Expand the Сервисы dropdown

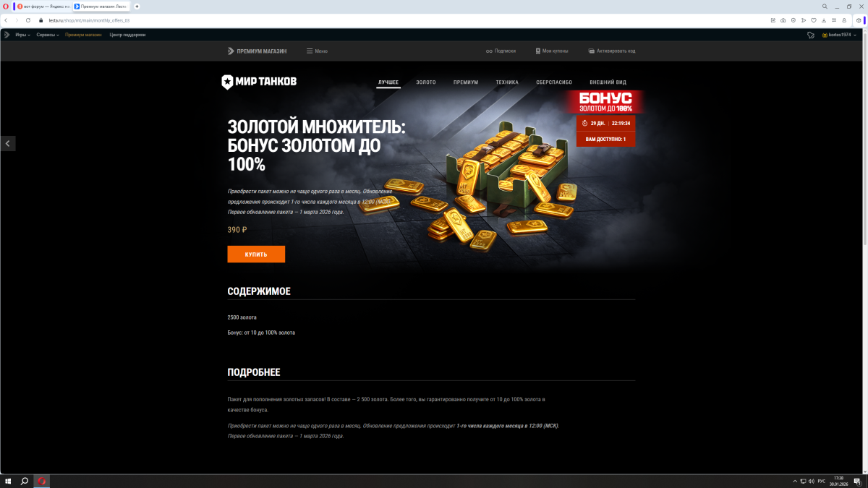(48, 35)
